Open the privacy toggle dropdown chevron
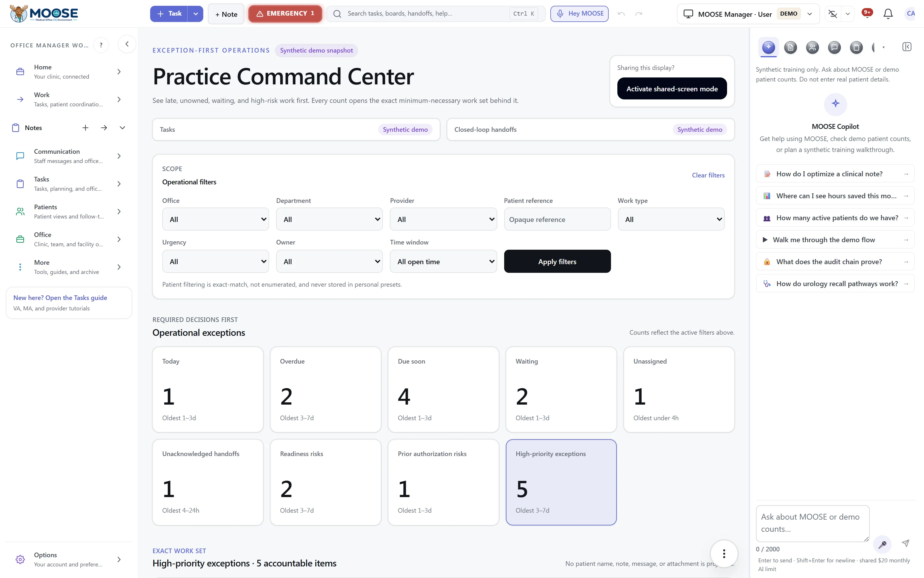 (x=848, y=14)
